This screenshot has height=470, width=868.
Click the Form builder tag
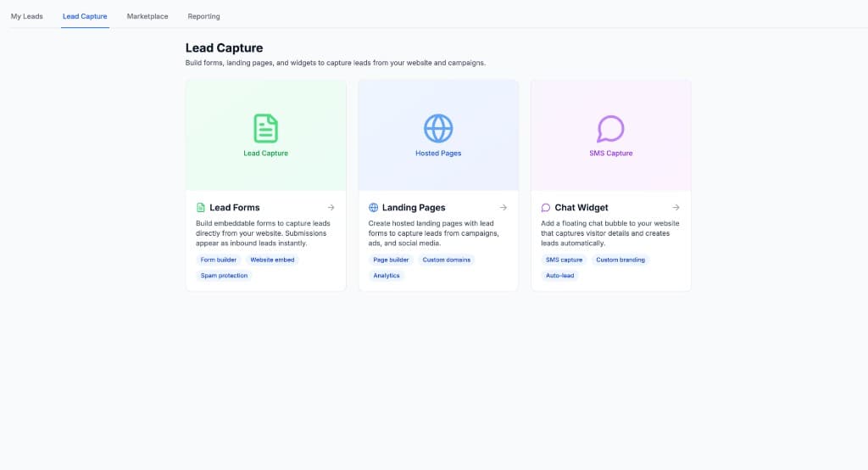220,260
